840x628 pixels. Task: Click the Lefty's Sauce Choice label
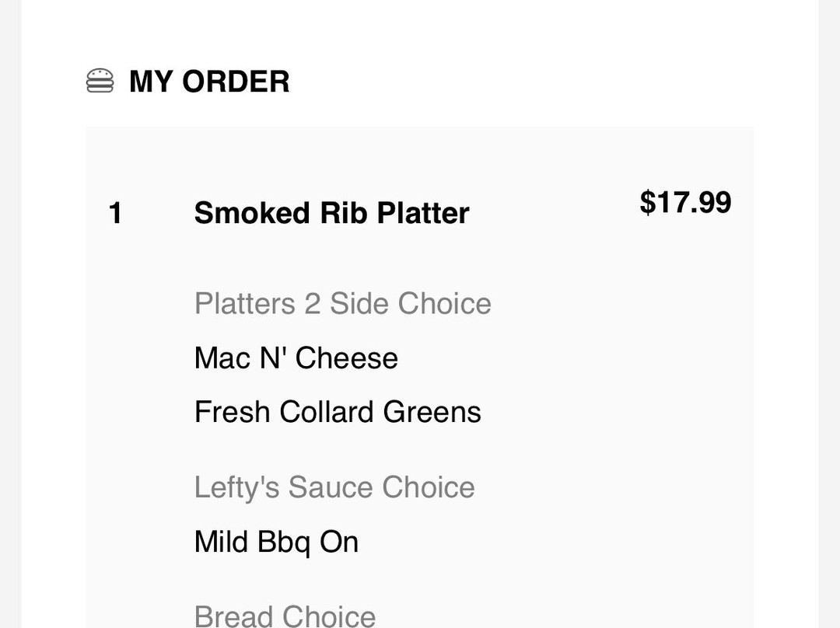click(334, 487)
